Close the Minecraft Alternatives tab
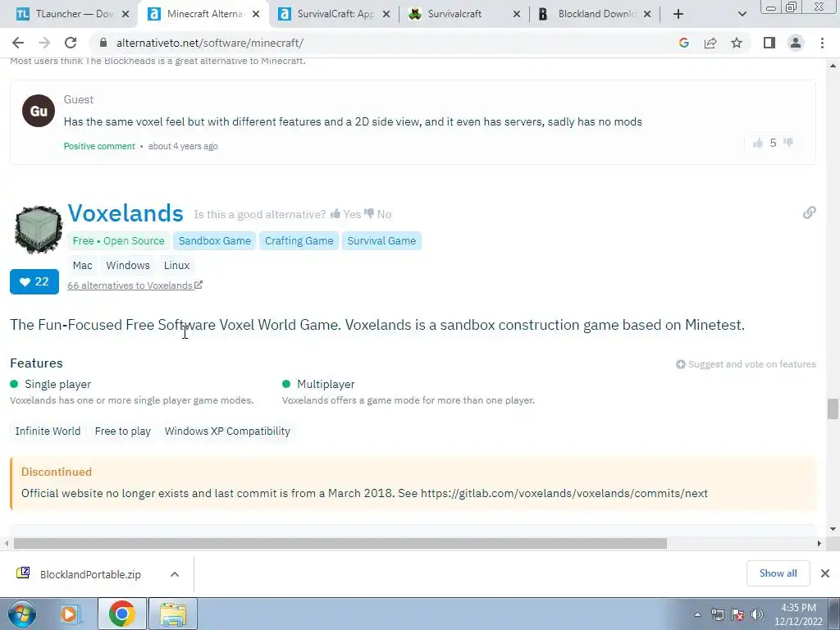The width and height of the screenshot is (840, 630). [256, 14]
